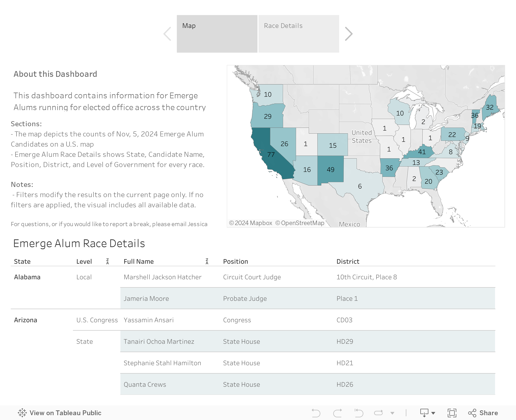Click the Tableau redo button
This screenshot has height=420, width=516.
[338, 413]
